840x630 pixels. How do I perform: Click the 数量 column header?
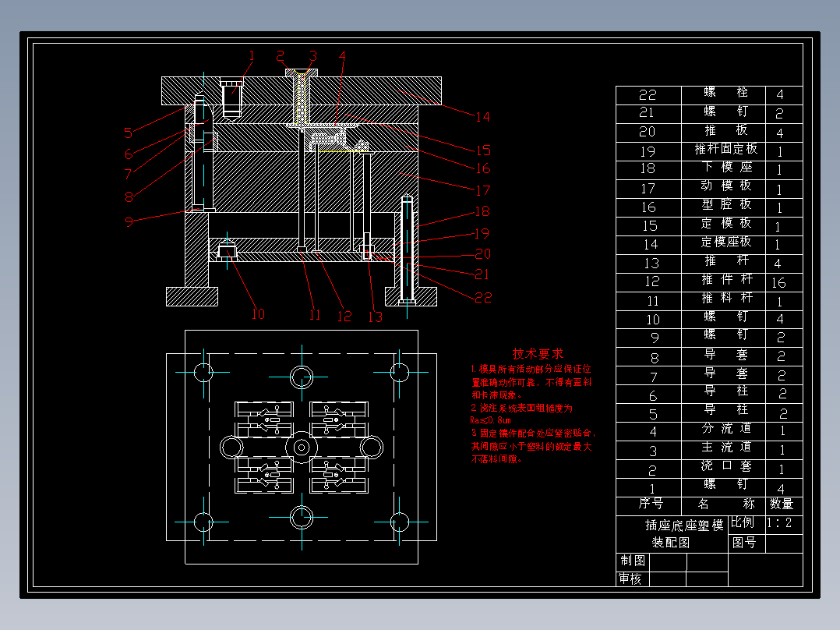coord(781,504)
